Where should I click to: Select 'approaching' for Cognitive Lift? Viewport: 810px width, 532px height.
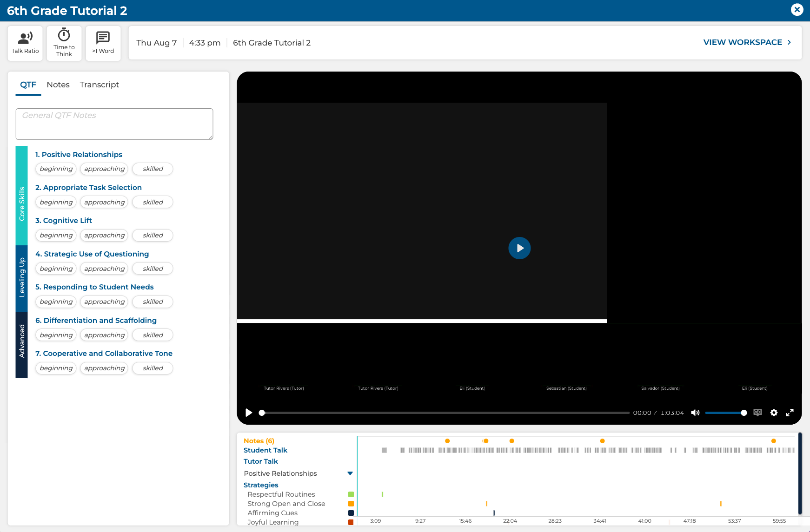pyautogui.click(x=104, y=235)
